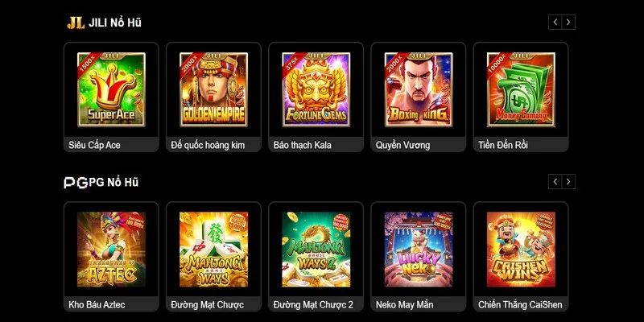Click the Money Coming game icon

[521, 89]
